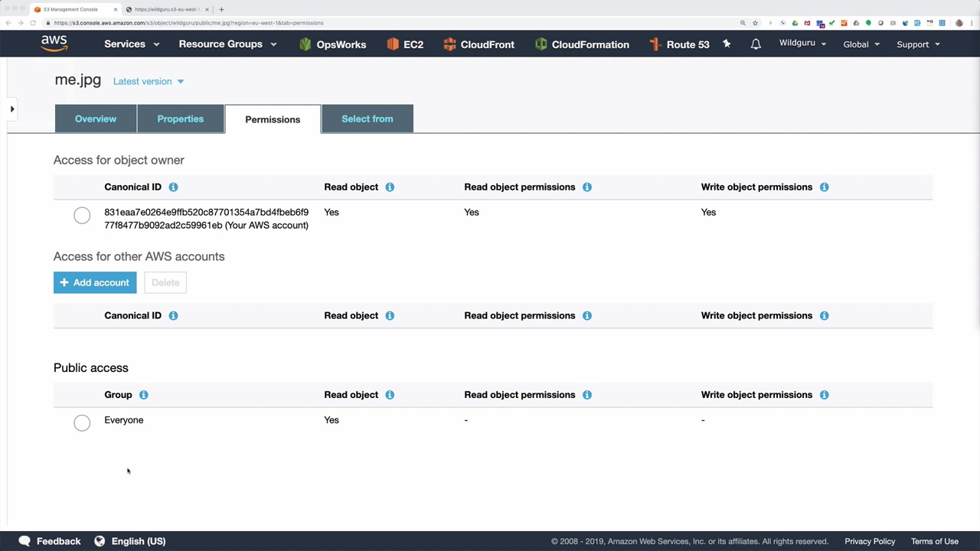Screen dimensions: 980x551
Task: Select the Everyone public access radio button
Action: (82, 422)
